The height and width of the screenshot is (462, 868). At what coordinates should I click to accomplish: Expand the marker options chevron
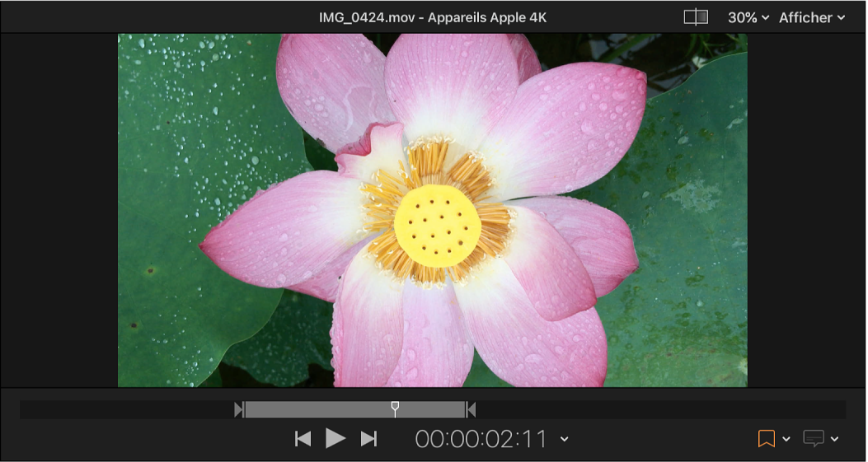786,439
